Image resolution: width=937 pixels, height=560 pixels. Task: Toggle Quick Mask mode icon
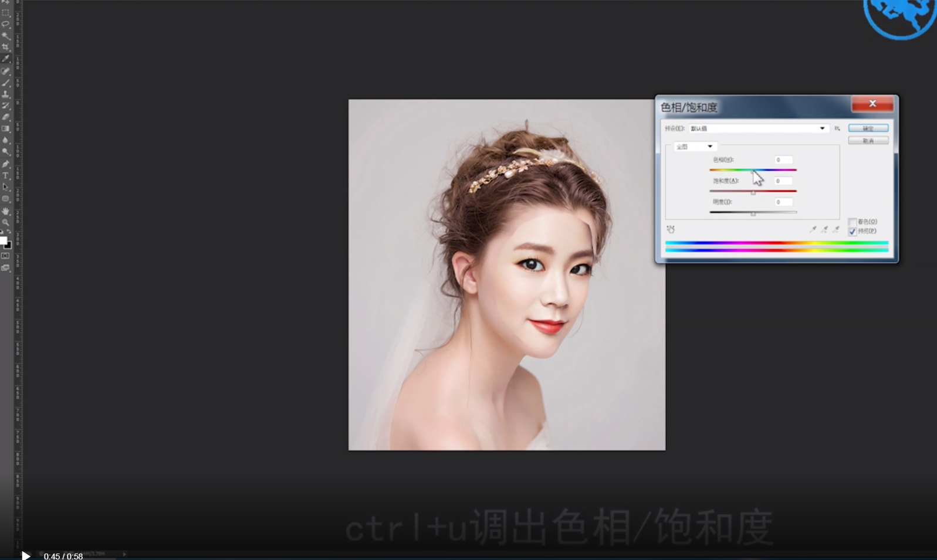click(5, 256)
